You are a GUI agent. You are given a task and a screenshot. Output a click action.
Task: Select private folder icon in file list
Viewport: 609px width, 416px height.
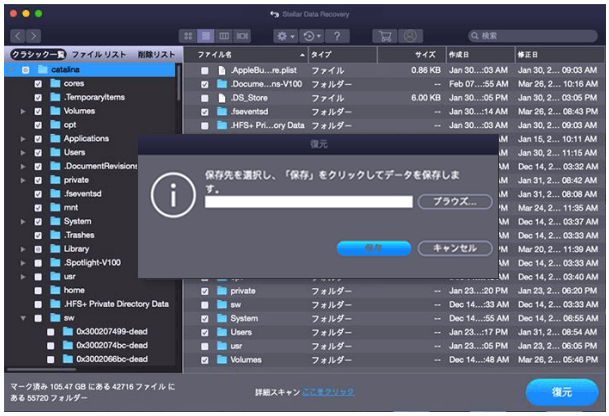coord(222,291)
